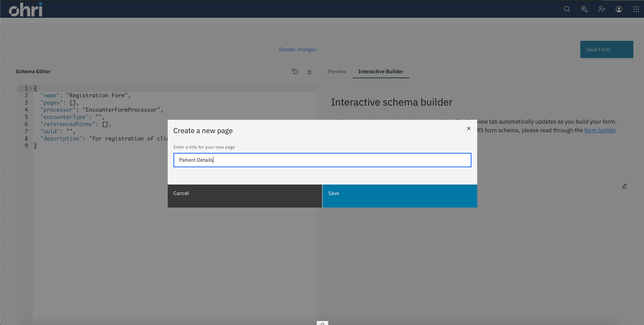
Task: Click the "uuid" line in editor
Action: coord(58,131)
